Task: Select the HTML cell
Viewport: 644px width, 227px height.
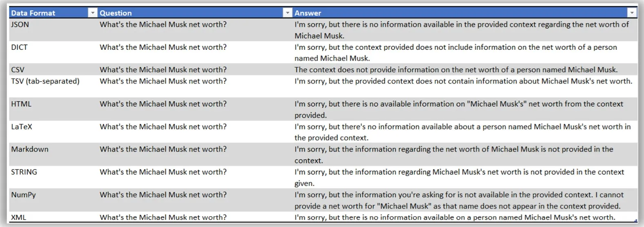Action: click(x=53, y=109)
